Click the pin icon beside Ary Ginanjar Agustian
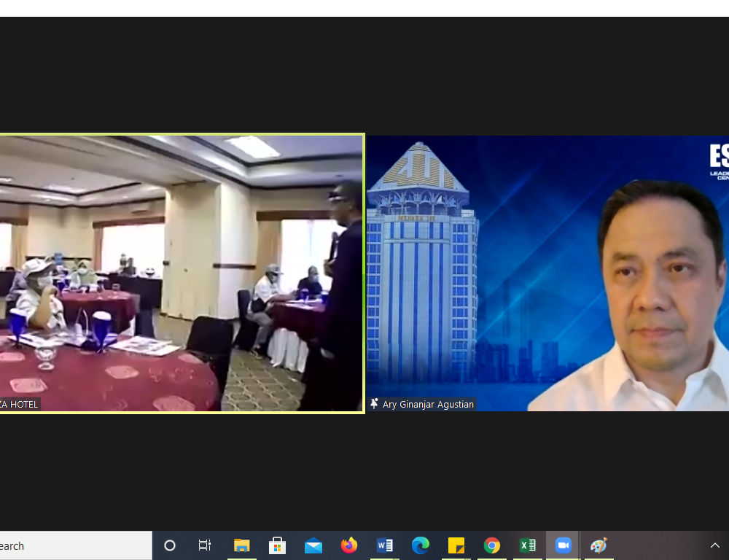The image size is (729, 560). tap(375, 404)
